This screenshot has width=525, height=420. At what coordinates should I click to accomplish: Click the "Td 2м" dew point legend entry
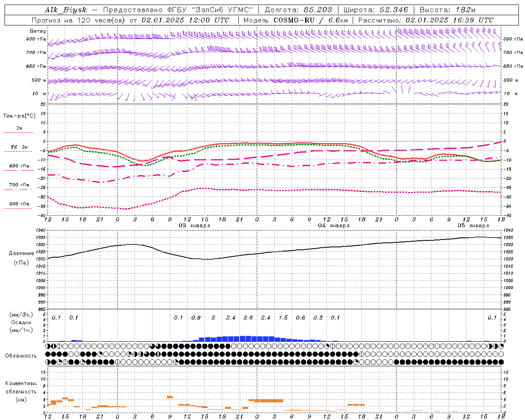(x=19, y=147)
